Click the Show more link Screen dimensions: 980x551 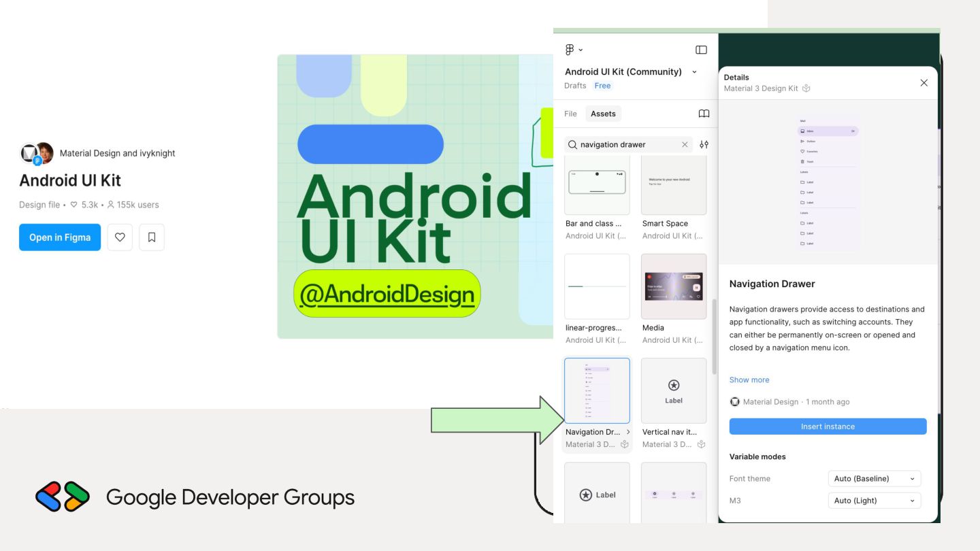[749, 380]
